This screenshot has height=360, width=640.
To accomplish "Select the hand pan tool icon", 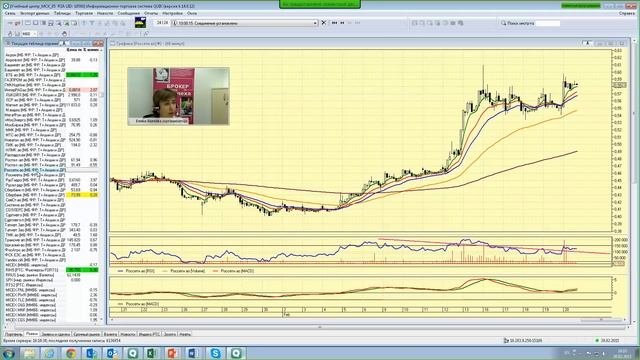I will point(64,33).
